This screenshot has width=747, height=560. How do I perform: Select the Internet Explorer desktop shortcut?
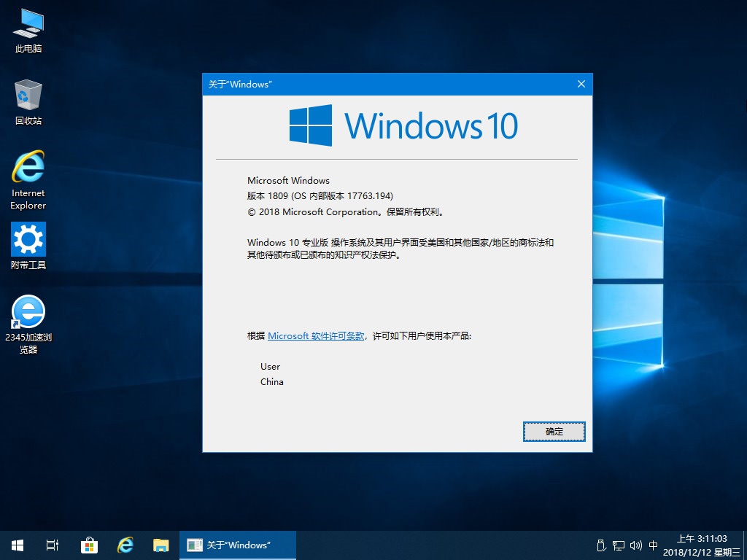pyautogui.click(x=28, y=180)
